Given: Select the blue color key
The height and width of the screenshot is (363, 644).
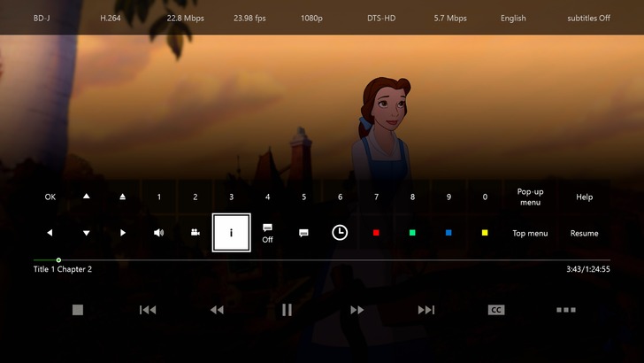Looking at the screenshot, I should coord(448,233).
